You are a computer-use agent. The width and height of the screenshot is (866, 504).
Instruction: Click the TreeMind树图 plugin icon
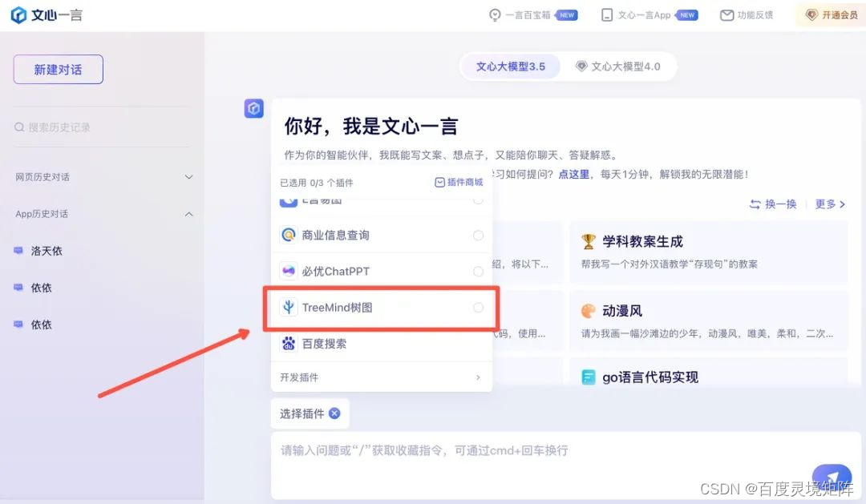(289, 307)
